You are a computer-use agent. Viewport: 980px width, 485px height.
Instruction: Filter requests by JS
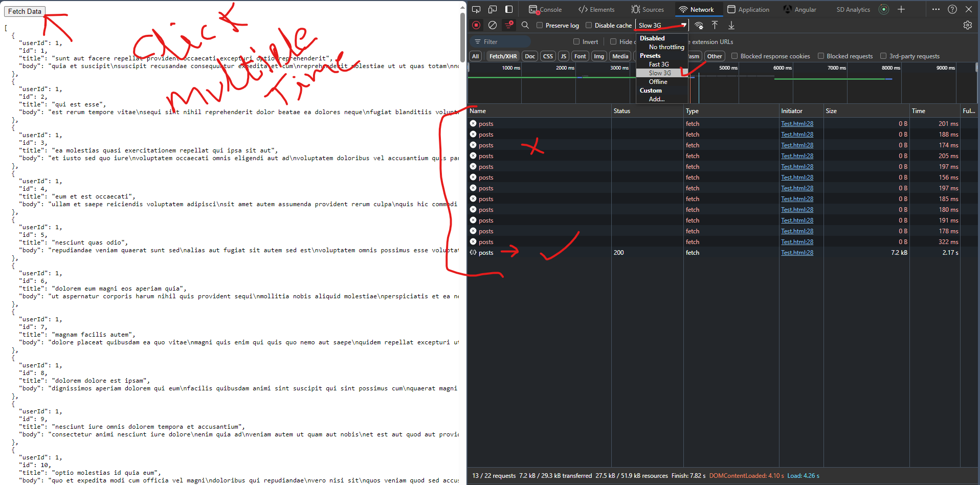click(564, 56)
